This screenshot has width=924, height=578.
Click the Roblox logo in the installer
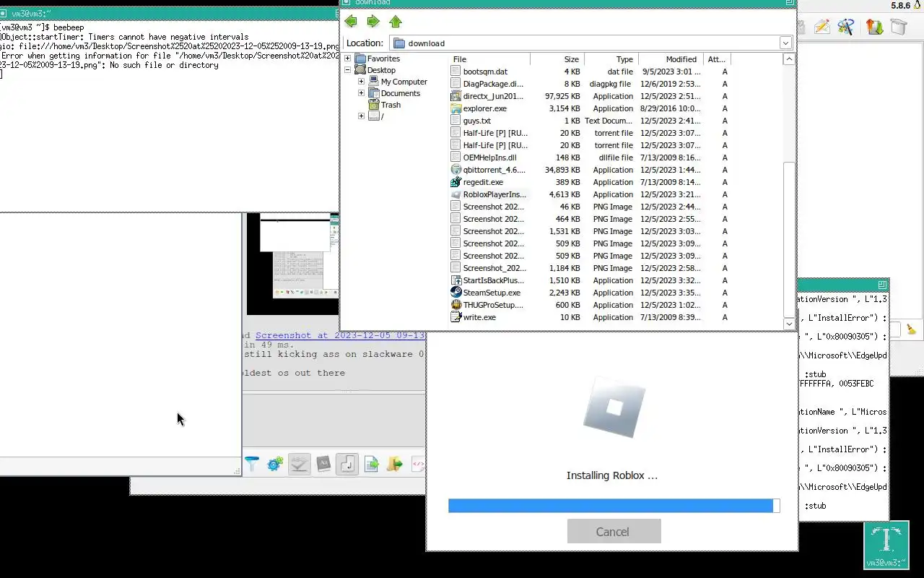tap(614, 407)
